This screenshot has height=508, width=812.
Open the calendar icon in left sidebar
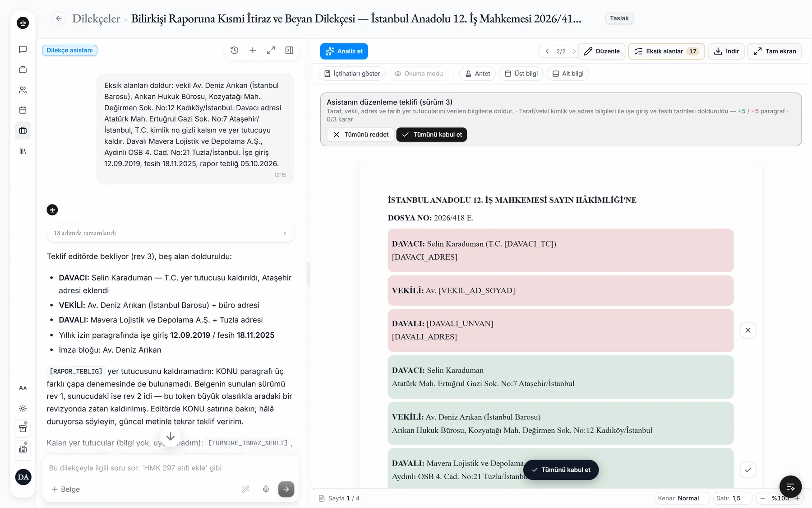(x=23, y=110)
